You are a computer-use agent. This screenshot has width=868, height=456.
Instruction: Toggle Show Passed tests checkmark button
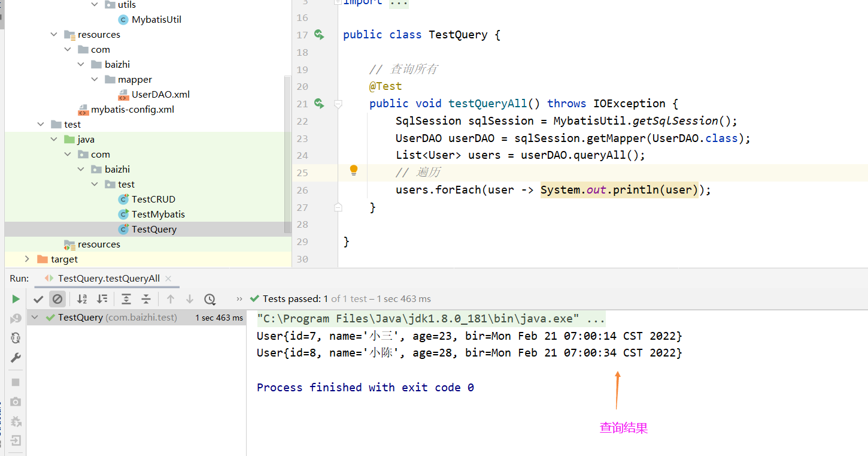click(38, 299)
